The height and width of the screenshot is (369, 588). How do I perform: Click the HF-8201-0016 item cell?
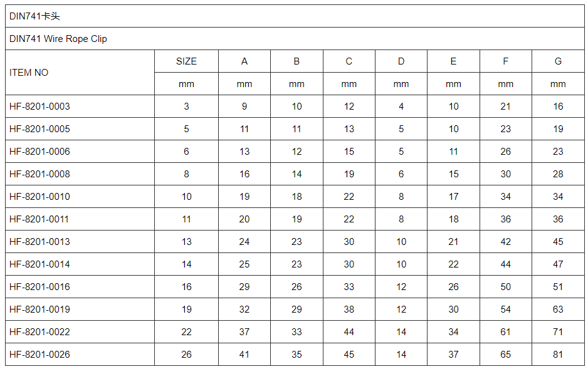point(39,287)
